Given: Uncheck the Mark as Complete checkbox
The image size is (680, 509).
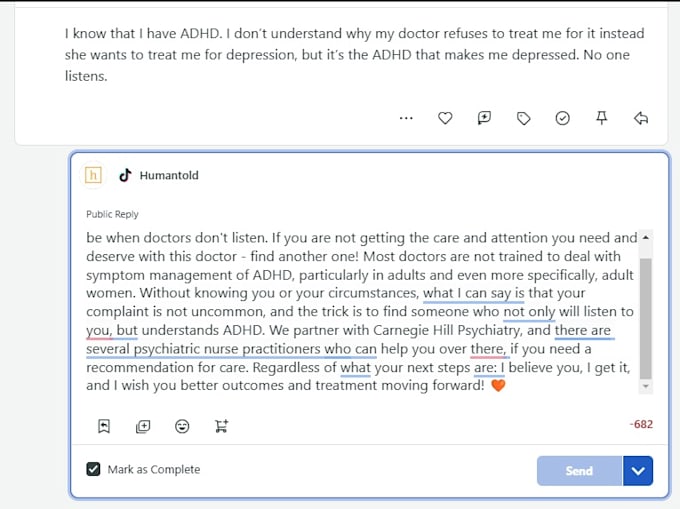Looking at the screenshot, I should click(93, 469).
